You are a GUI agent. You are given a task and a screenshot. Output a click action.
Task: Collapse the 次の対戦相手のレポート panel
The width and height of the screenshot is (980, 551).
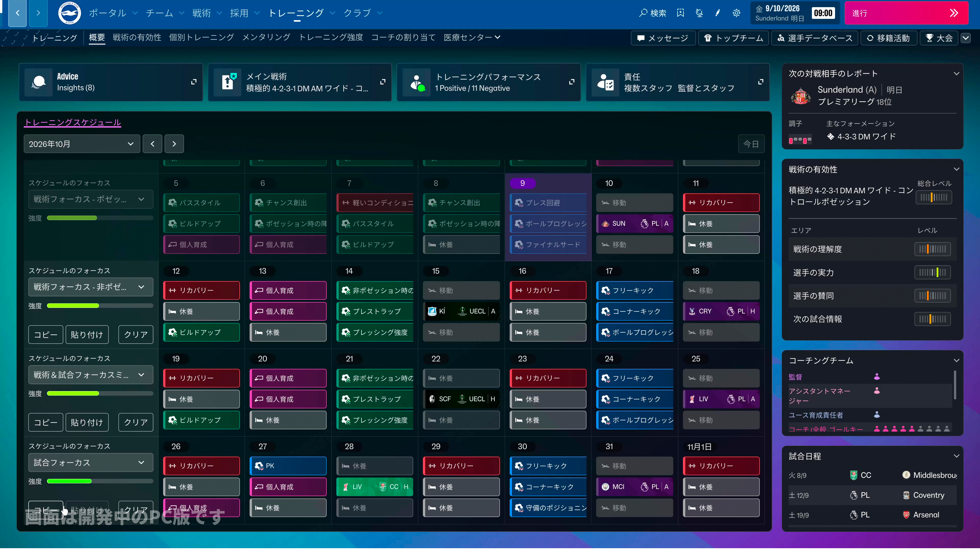coord(957,73)
